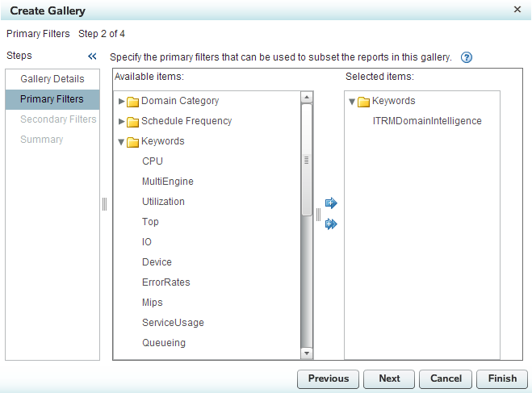Collapse the Steps panel with double chevron

point(92,56)
